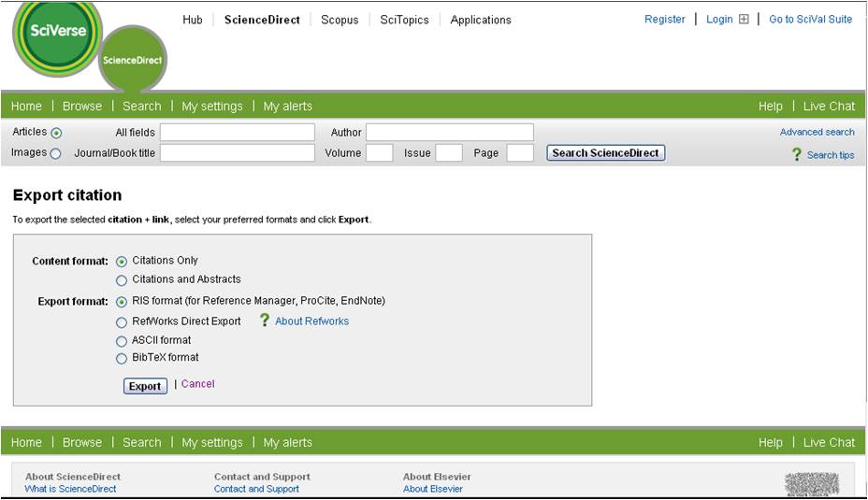Open the Hub tab in top bar
868x500 pixels.
click(x=192, y=20)
